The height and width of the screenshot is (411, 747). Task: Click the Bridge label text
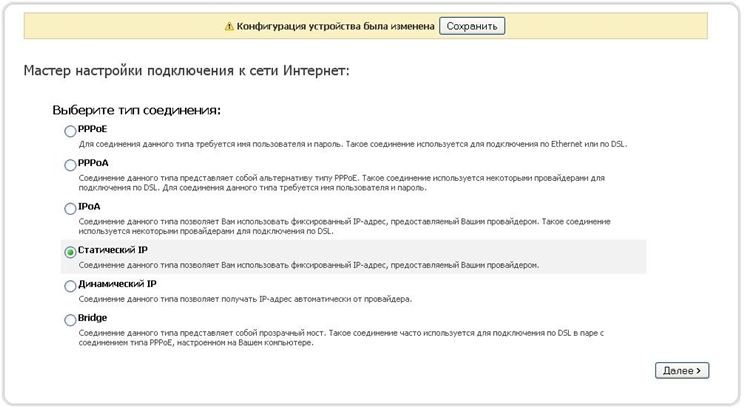point(92,317)
